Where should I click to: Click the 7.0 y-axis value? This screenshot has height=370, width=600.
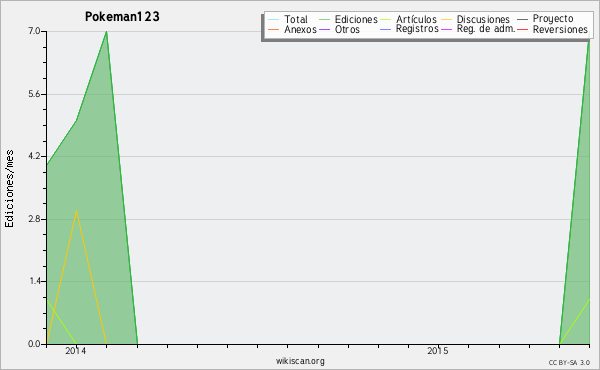tap(34, 31)
